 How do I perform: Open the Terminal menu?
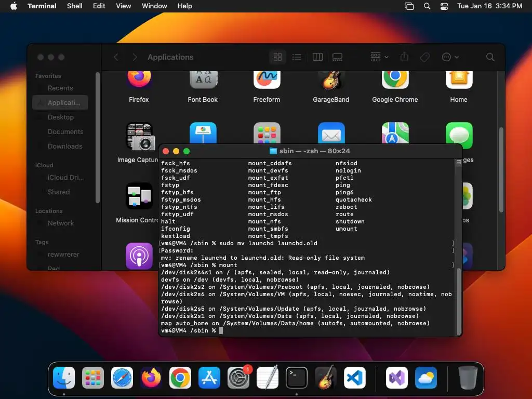coord(42,6)
